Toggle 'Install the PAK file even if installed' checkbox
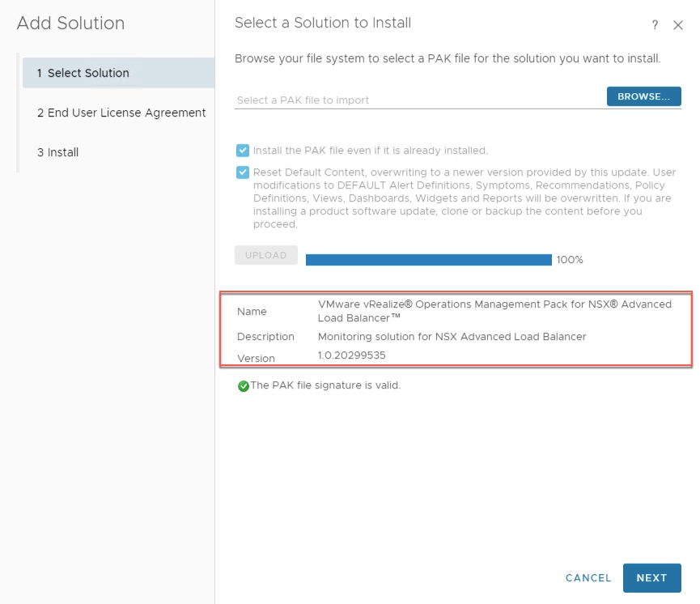The height and width of the screenshot is (604, 700). pyautogui.click(x=243, y=151)
